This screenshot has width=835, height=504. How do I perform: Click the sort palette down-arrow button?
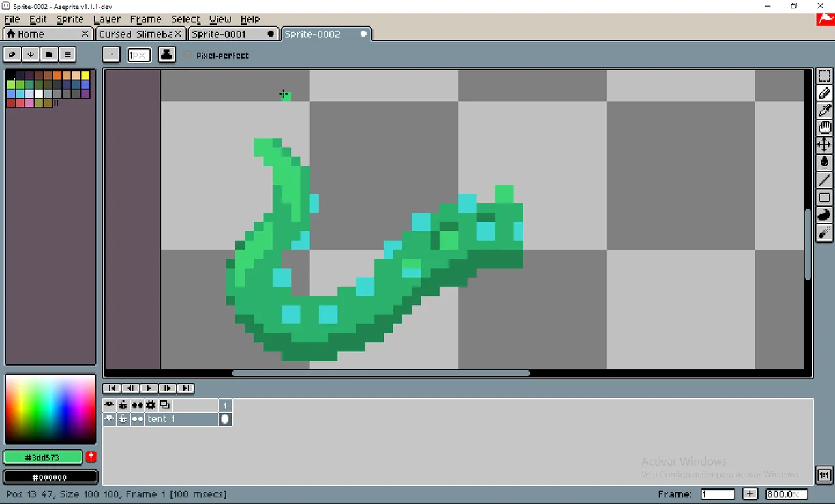[x=30, y=55]
